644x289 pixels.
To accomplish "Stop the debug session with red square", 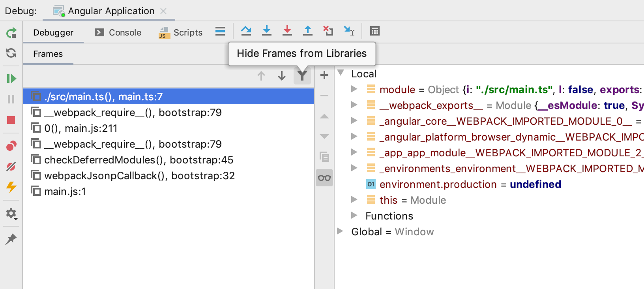I will 11,120.
